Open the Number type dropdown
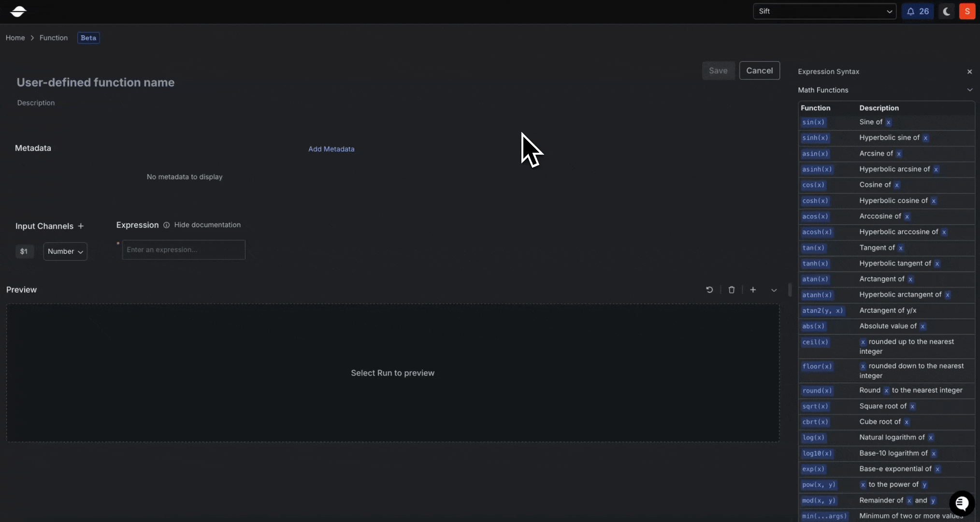Image resolution: width=980 pixels, height=522 pixels. click(x=65, y=251)
